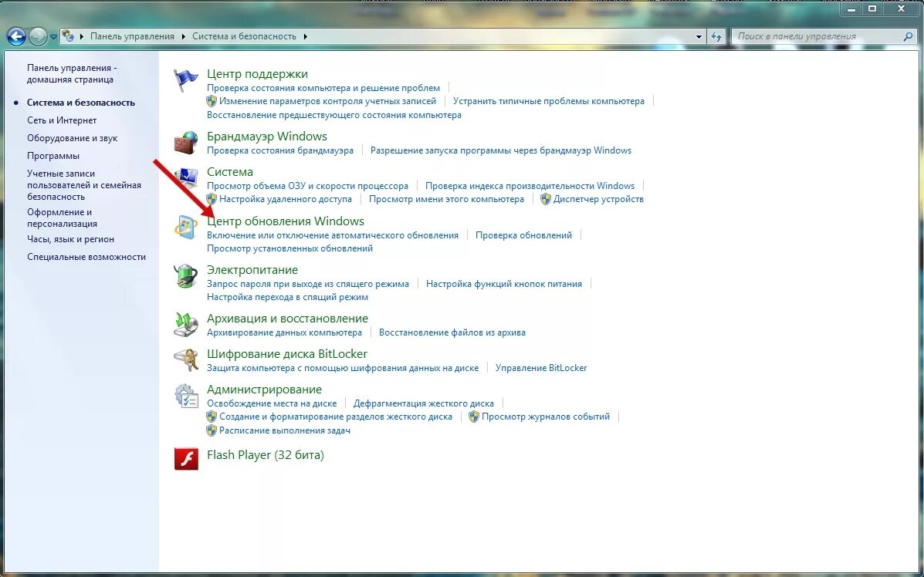Click Настройка перехода в спящий режим
924x577 pixels.
[x=288, y=297]
